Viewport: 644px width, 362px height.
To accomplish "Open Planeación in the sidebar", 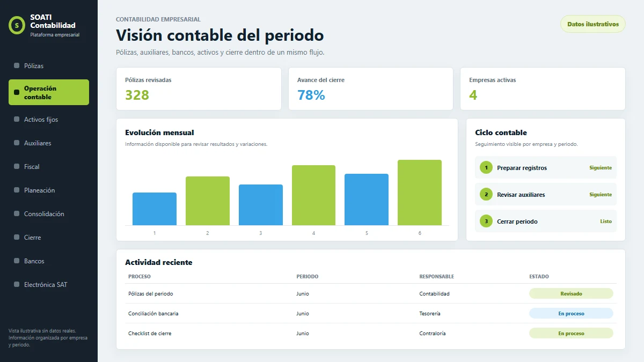I will click(49, 190).
